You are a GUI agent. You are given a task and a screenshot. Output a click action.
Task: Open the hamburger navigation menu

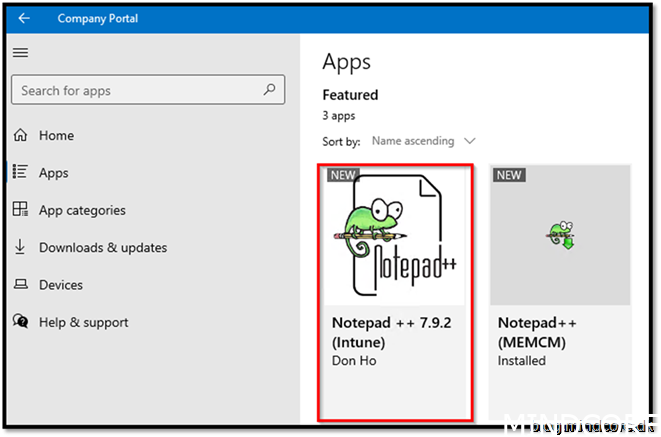[x=20, y=53]
